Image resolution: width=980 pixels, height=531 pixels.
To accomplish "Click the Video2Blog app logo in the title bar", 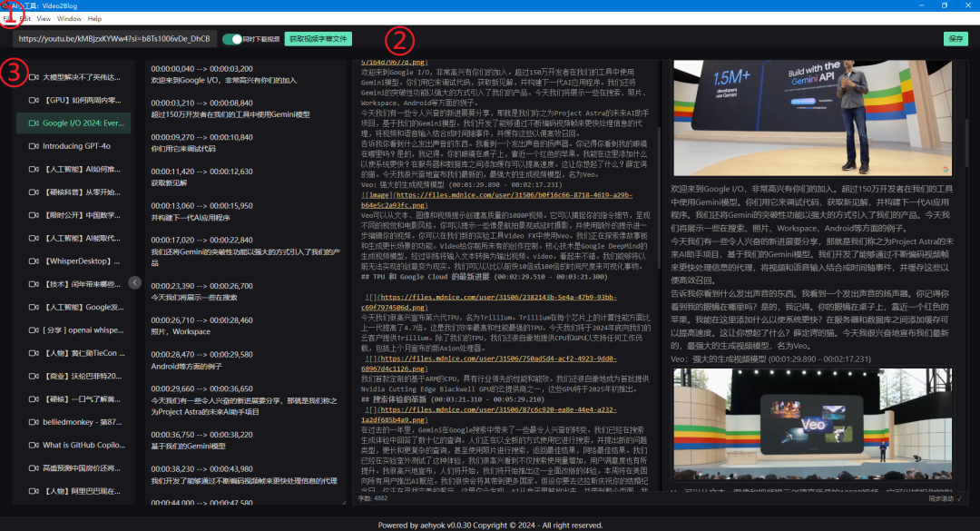I will pyautogui.click(x=7, y=5).
